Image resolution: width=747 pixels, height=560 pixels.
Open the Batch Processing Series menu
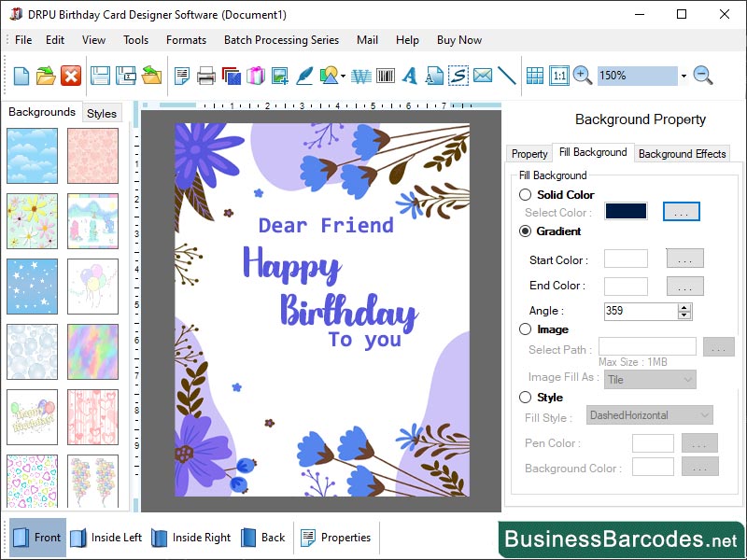click(x=271, y=40)
